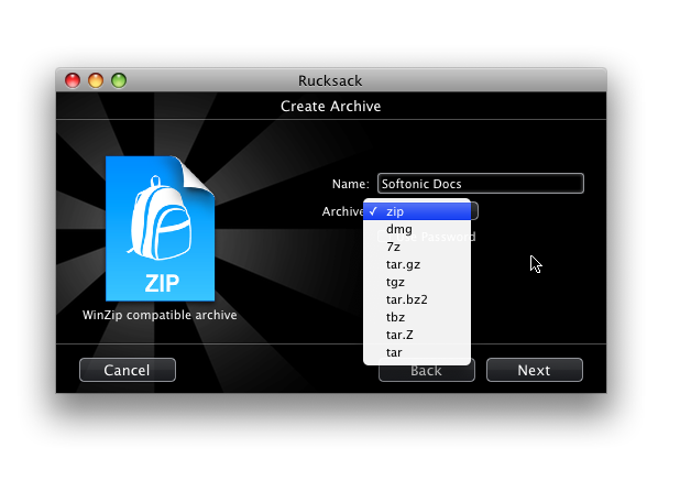680x492 pixels.
Task: Zoom Rucksack window with green button
Action: [118, 80]
